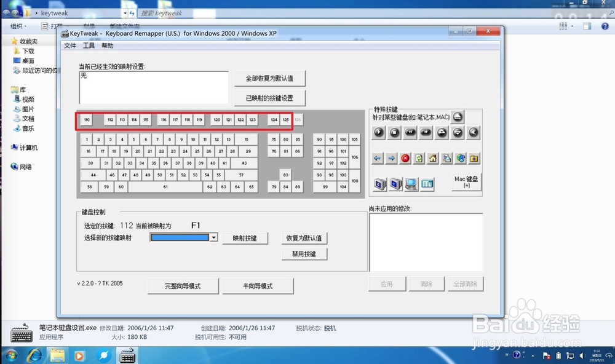Viewport: 615px width, 364px height.
Task: Select the globe web special key icon
Action: pyautogui.click(x=461, y=159)
